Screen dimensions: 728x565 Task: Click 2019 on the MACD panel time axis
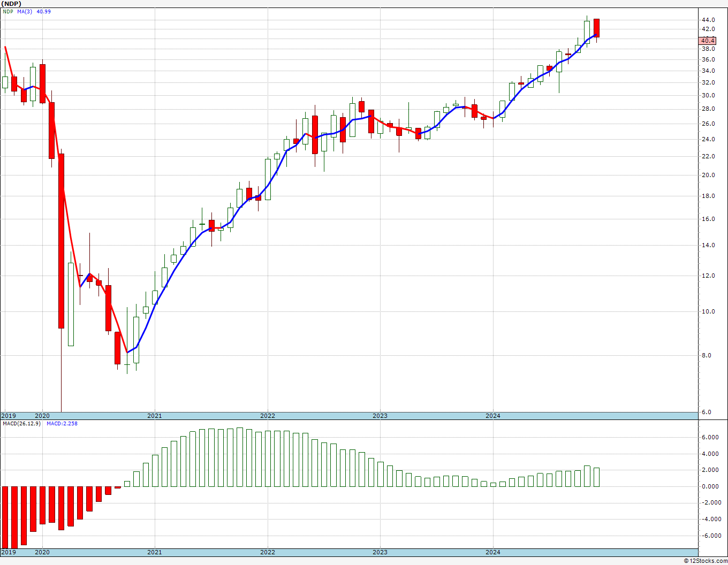[x=9, y=552]
